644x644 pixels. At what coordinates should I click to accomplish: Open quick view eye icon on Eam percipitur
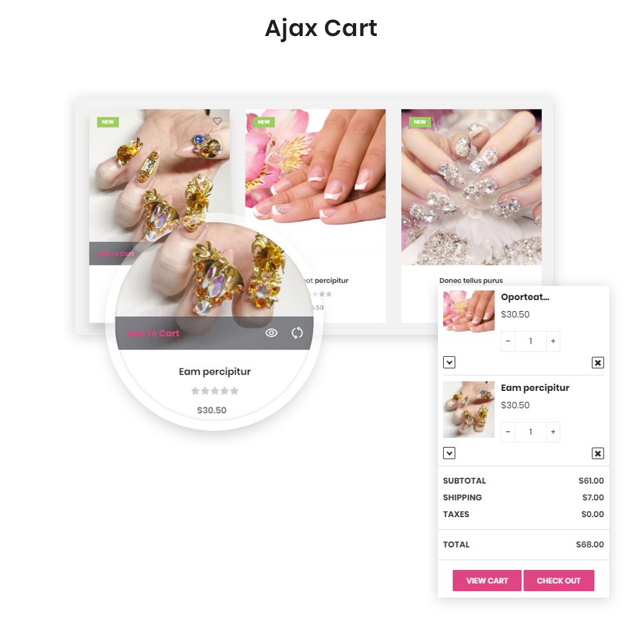coord(272,333)
